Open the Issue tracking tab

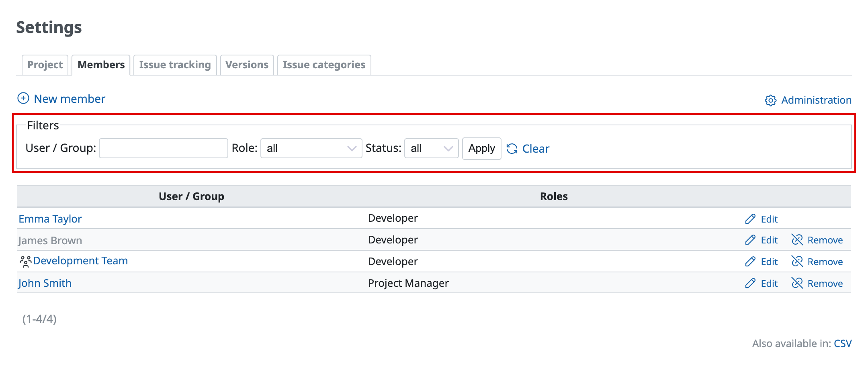coord(175,65)
